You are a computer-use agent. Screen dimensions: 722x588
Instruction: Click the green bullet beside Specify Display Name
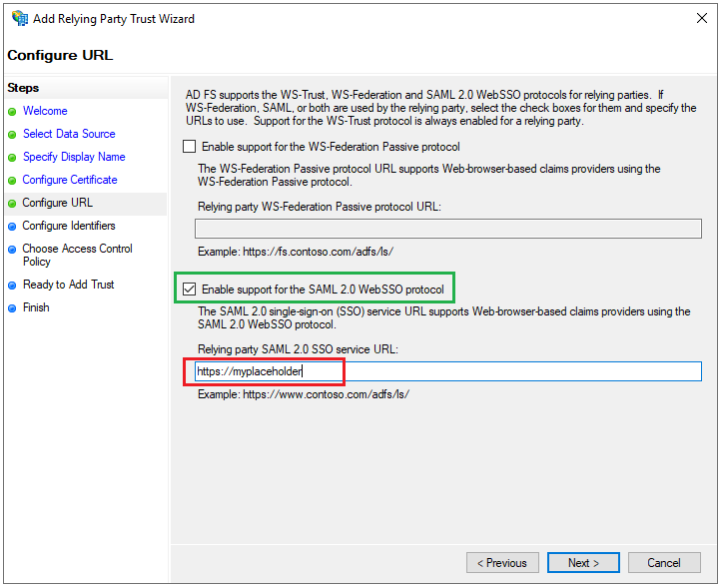coord(12,158)
